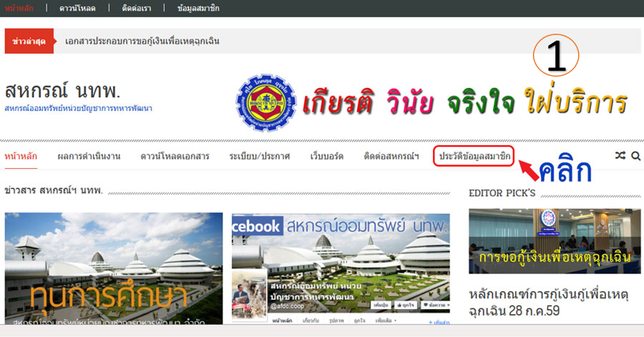
Task: Click ดาวน์โหลด in top dark bar
Action: 77,8
